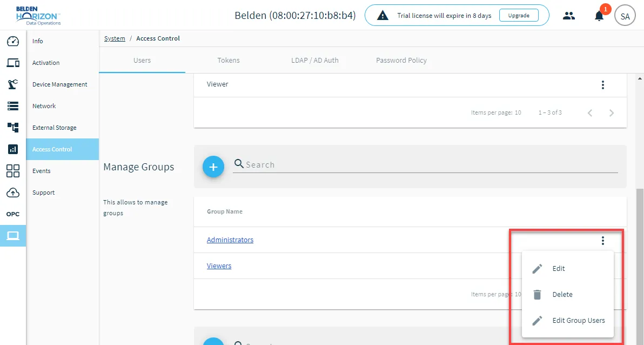Open Network in the system sidebar
The height and width of the screenshot is (345, 644).
[x=63, y=105]
